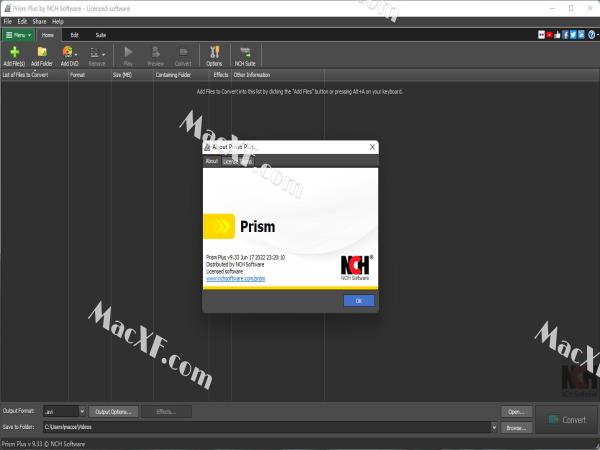Click the OK button in About dialog
Image resolution: width=600 pixels, height=450 pixels.
pyautogui.click(x=359, y=301)
